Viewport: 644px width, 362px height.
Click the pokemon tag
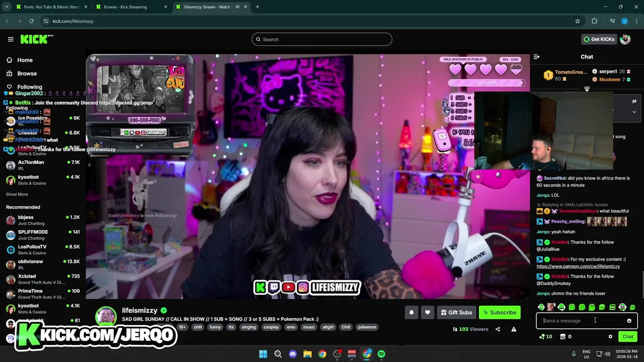(367, 327)
